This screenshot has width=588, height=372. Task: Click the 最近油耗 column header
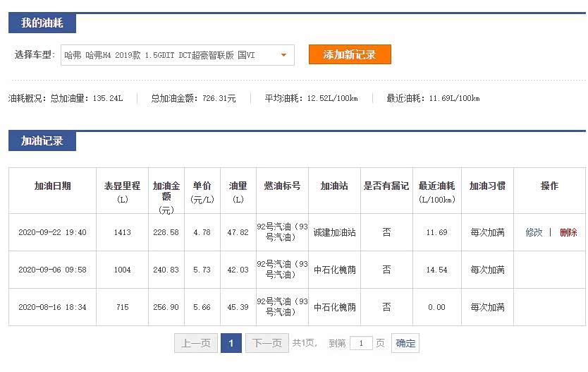[x=436, y=186]
